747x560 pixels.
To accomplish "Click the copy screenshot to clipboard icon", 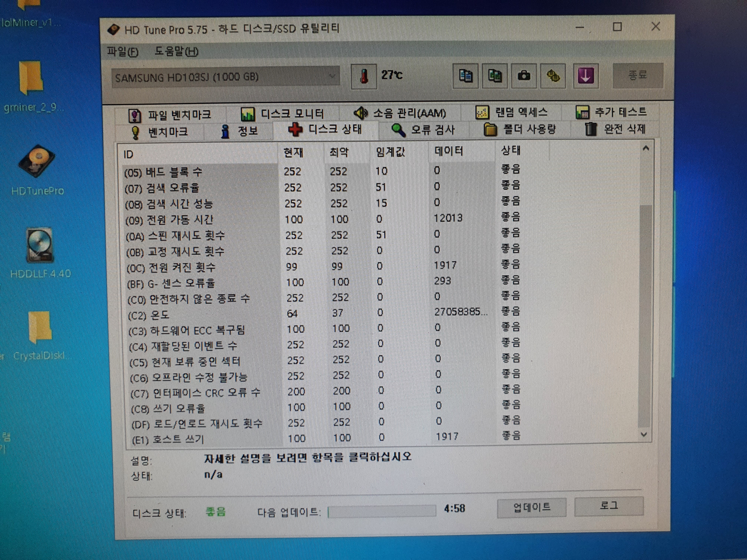I will tap(495, 76).
